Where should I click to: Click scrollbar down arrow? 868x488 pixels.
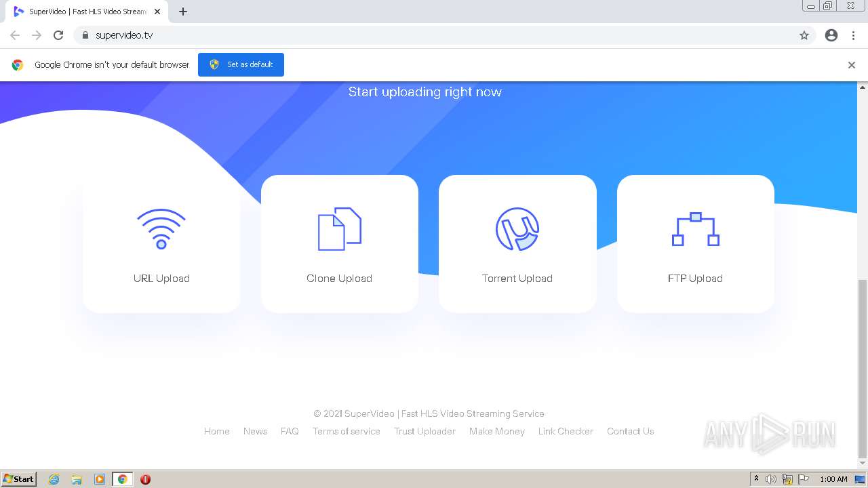coord(863,464)
